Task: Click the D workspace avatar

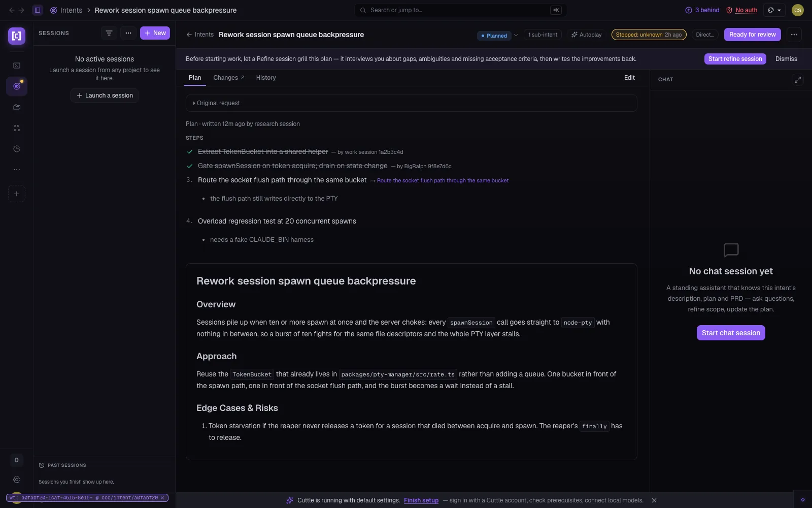Action: pos(17,460)
